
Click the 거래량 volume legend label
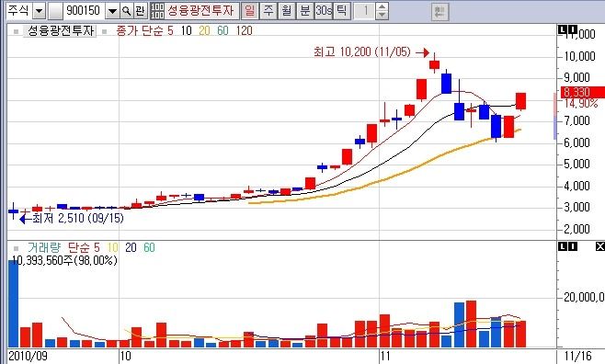click(x=43, y=247)
